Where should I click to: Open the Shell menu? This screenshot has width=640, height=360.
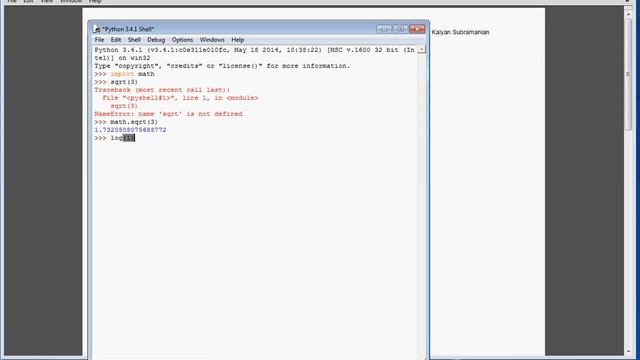134,40
